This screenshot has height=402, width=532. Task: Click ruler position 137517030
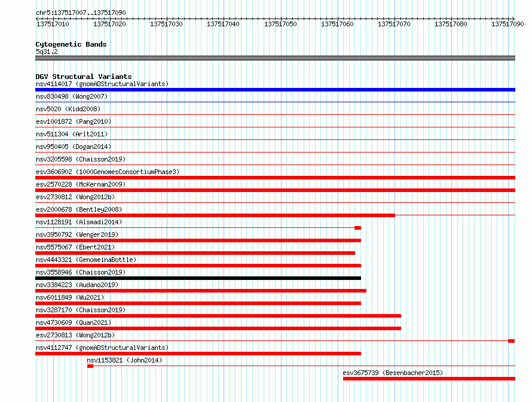[166, 24]
